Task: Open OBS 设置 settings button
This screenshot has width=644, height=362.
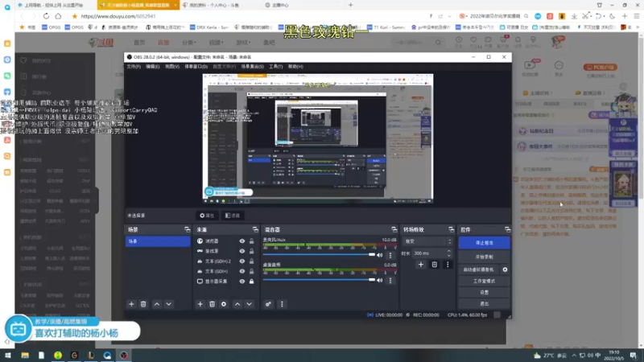Action: click(485, 293)
